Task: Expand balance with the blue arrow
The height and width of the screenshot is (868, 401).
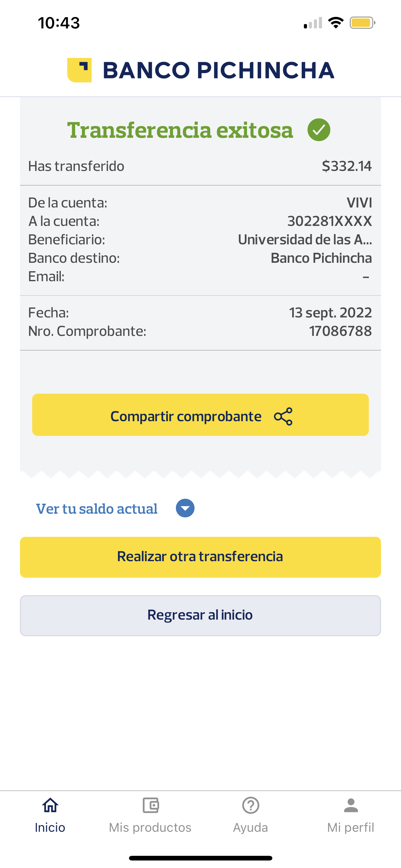Action: pos(185,508)
